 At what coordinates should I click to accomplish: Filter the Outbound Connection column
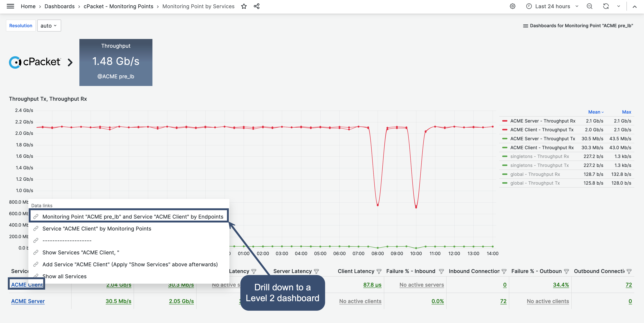(629, 271)
